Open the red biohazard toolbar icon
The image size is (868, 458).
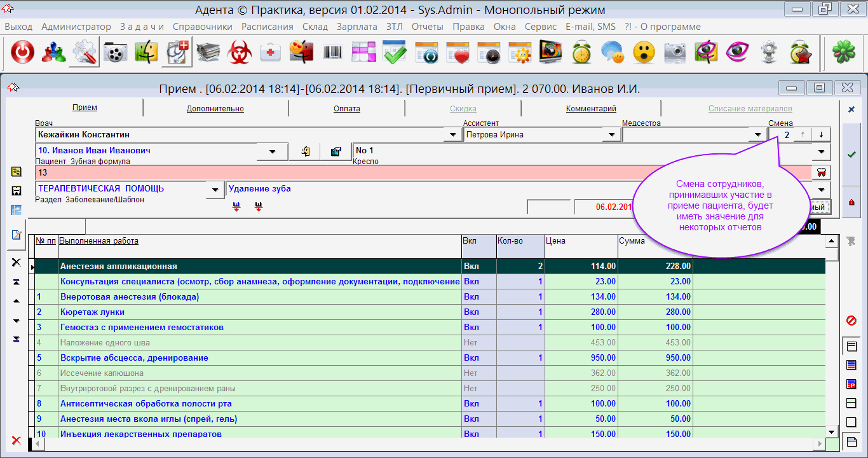coord(240,53)
